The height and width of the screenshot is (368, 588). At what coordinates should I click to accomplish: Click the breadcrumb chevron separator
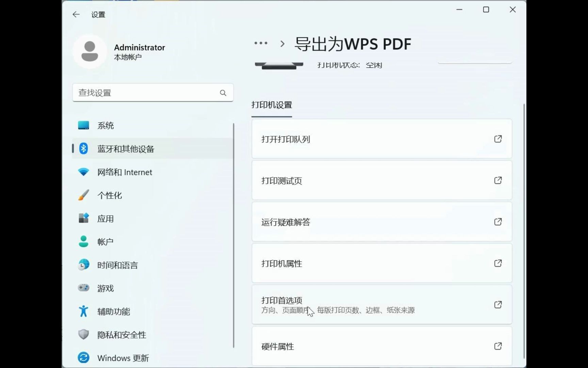[282, 44]
